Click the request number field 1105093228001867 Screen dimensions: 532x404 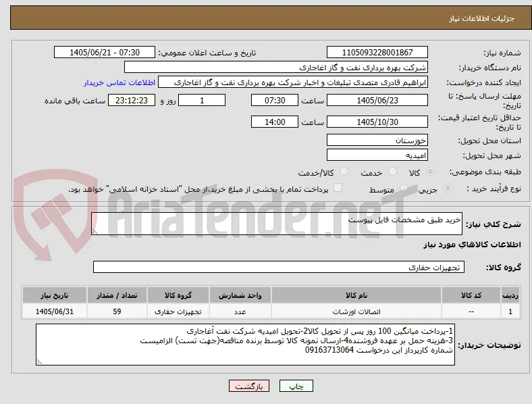tap(377, 52)
